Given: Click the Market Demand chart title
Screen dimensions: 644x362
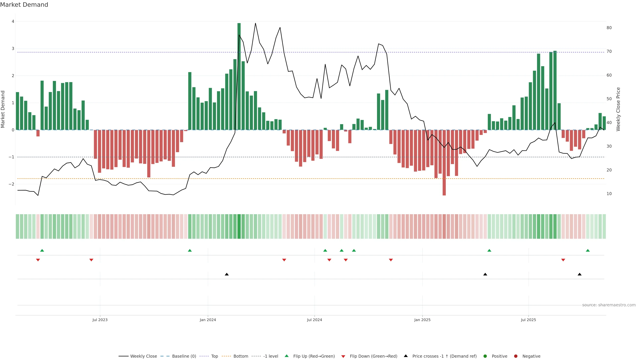Looking at the screenshot, I should (x=24, y=5).
